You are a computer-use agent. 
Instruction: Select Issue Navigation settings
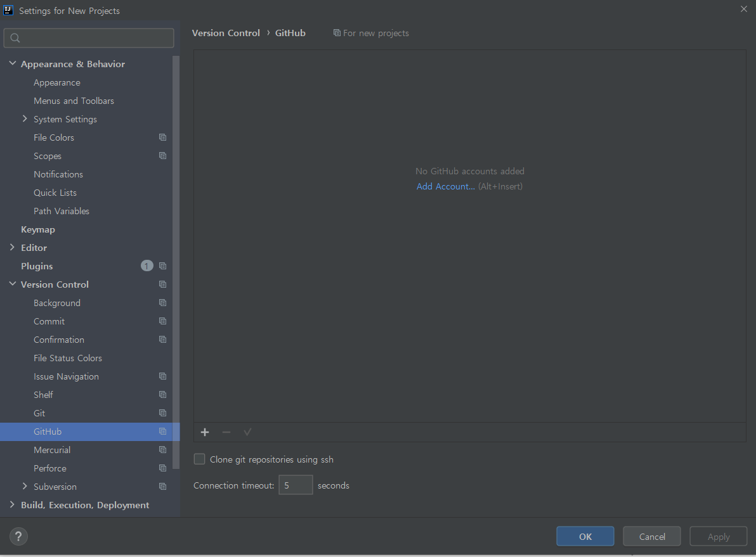coord(66,376)
